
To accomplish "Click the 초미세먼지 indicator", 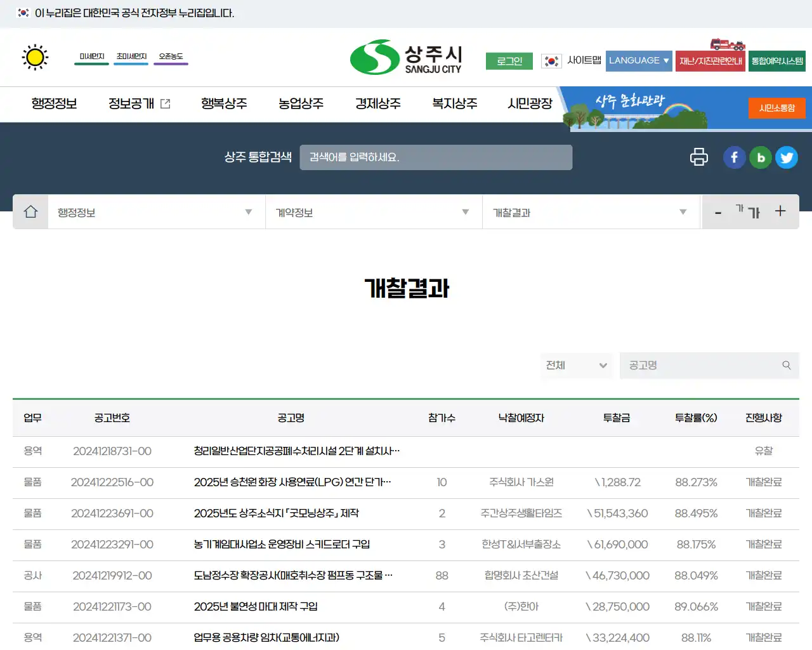I will pos(131,57).
